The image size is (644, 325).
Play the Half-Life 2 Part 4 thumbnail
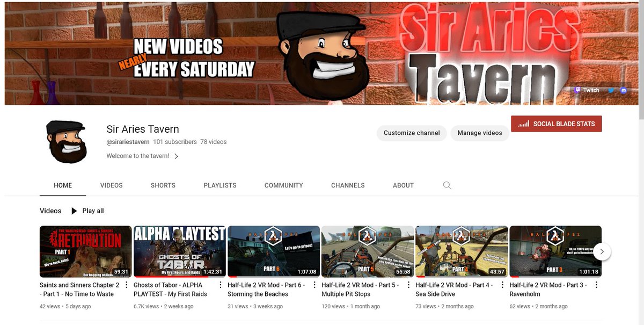point(462,251)
